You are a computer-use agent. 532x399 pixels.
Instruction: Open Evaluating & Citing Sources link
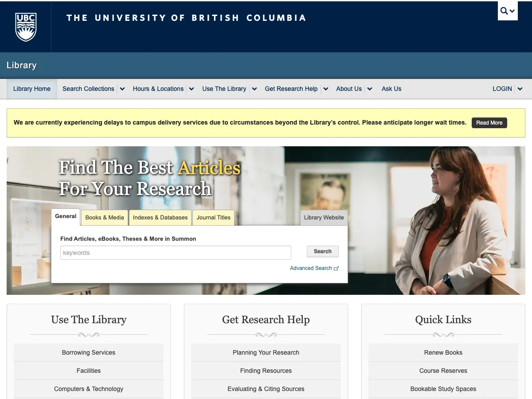(x=266, y=389)
